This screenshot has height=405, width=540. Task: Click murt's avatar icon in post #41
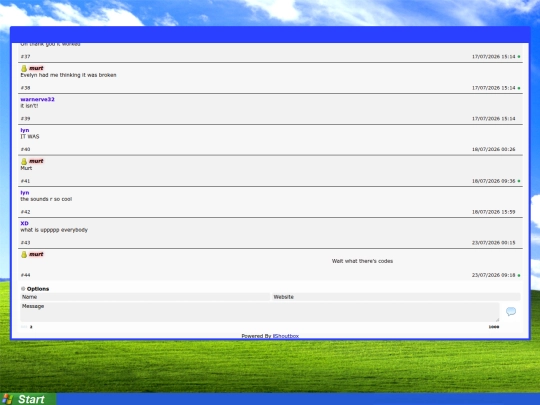tap(24, 161)
